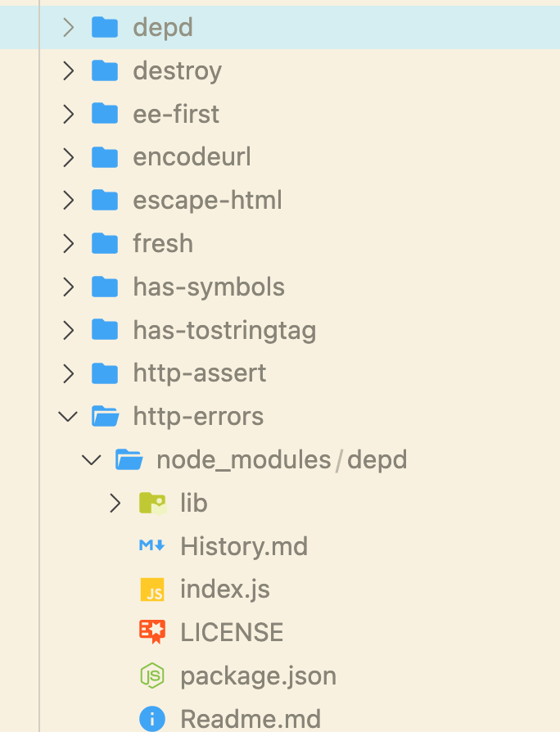Select the ee-first folder entry
Screen dimensions: 560x732
(x=280, y=114)
